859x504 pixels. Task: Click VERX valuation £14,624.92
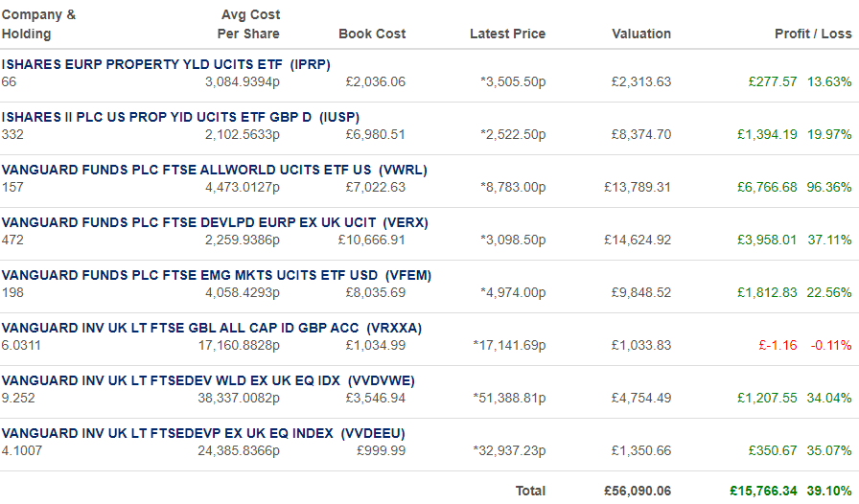(638, 240)
